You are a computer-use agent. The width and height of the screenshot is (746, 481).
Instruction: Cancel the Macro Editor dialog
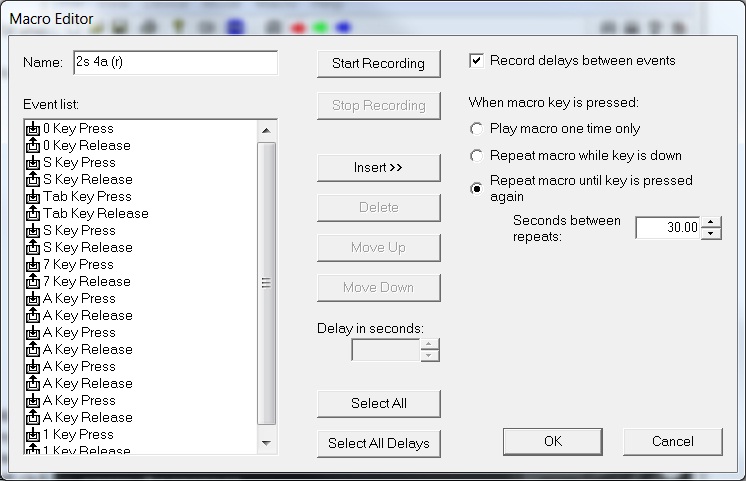point(673,442)
